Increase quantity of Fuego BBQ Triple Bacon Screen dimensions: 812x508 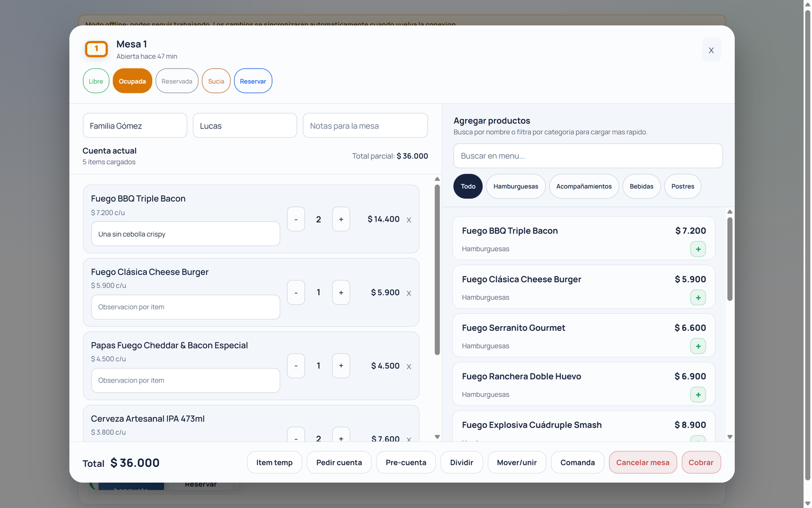click(341, 219)
